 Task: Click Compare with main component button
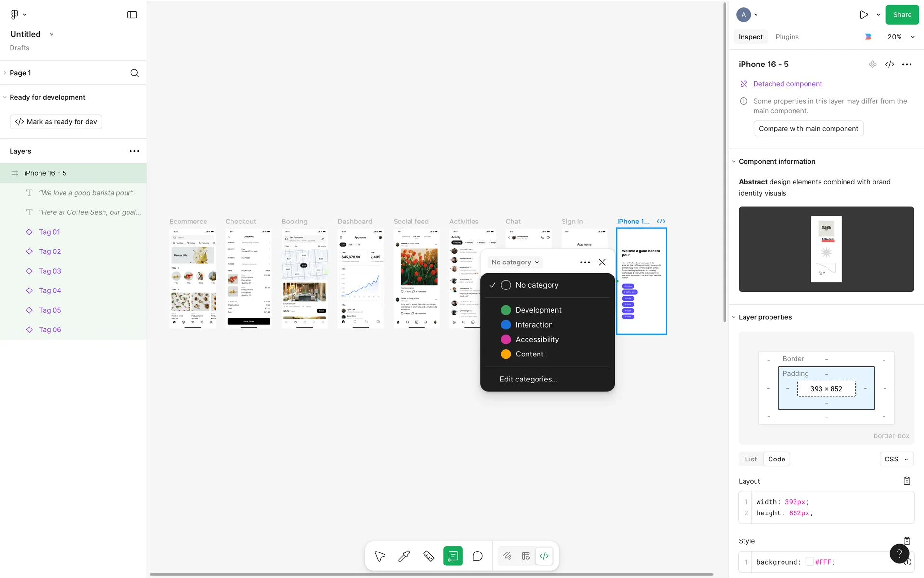[808, 129]
